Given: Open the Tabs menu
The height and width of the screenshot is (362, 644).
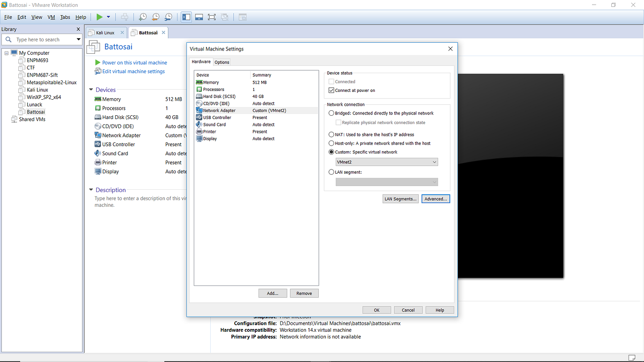Looking at the screenshot, I should (65, 17).
